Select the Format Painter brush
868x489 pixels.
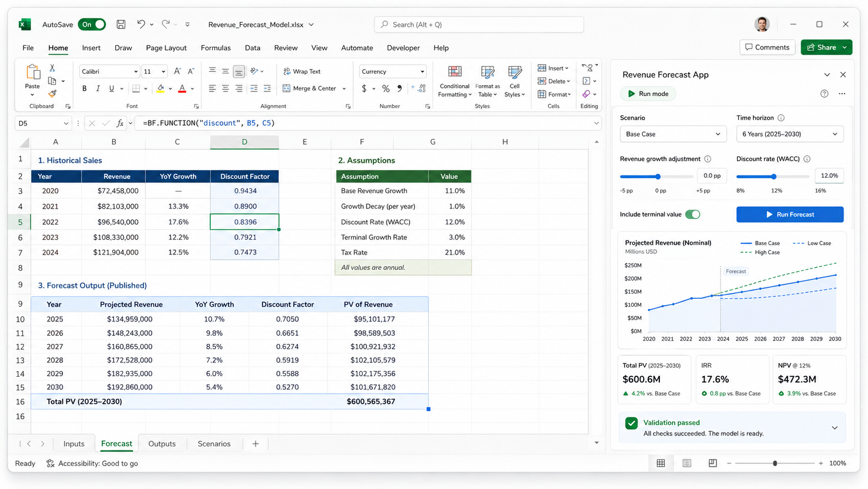(52, 94)
